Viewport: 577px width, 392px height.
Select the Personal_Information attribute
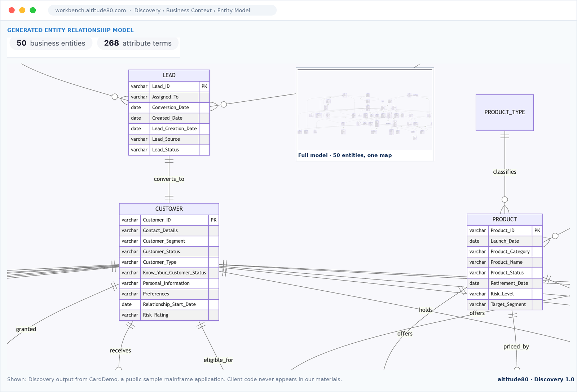click(169, 283)
